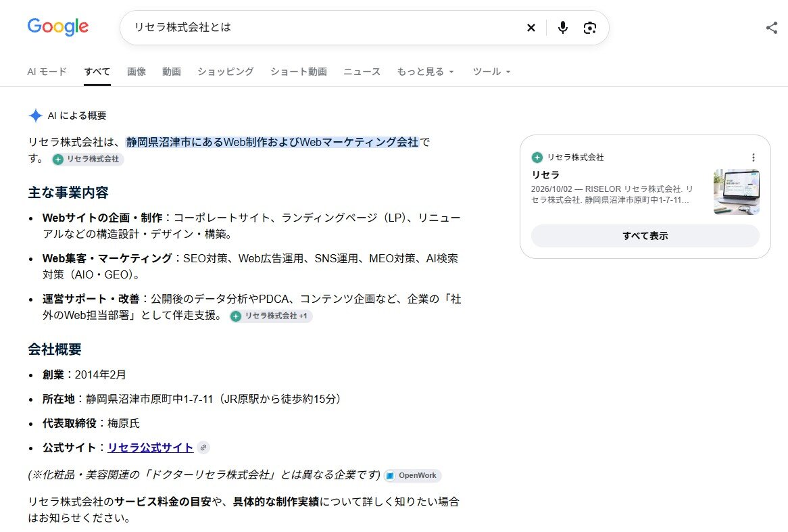Image resolution: width=788 pixels, height=532 pixels.
Task: Click the OpenWork source chip
Action: (412, 476)
